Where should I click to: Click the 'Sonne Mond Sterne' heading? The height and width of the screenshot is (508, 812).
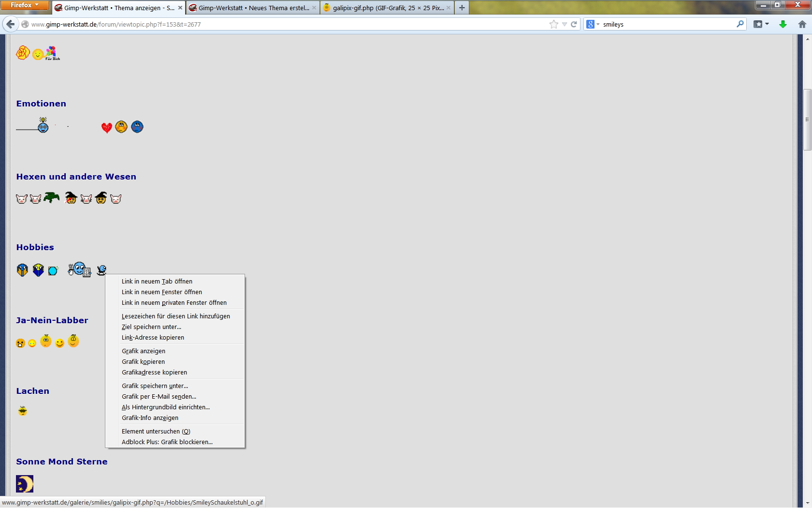pyautogui.click(x=62, y=462)
